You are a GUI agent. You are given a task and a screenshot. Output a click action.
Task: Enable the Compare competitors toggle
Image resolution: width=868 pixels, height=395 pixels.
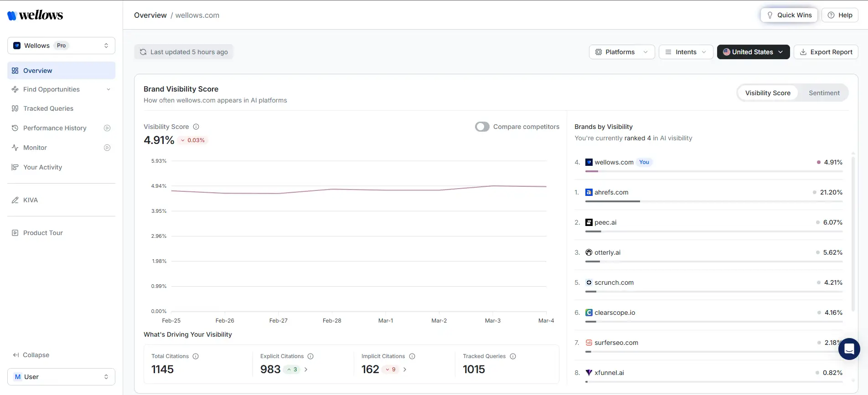482,127
